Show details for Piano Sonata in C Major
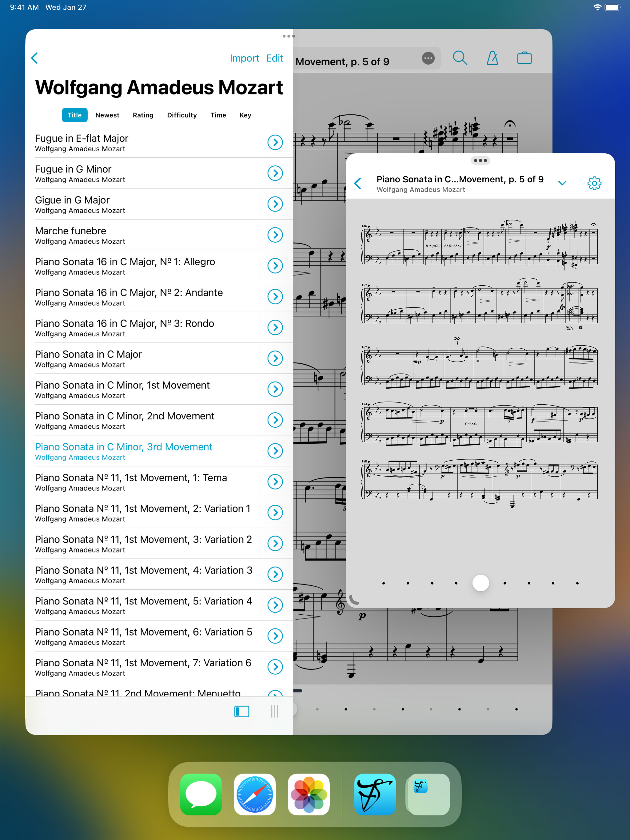This screenshot has height=840, width=630. (275, 358)
